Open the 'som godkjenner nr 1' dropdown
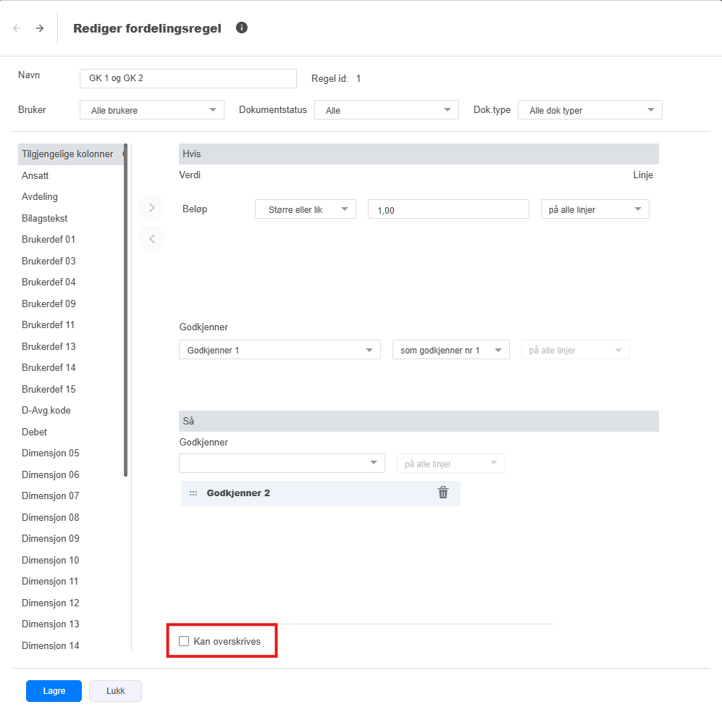 point(451,350)
